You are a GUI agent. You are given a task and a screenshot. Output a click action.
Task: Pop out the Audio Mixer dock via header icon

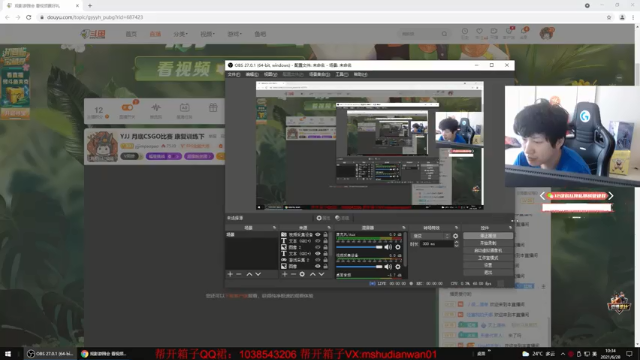404,227
